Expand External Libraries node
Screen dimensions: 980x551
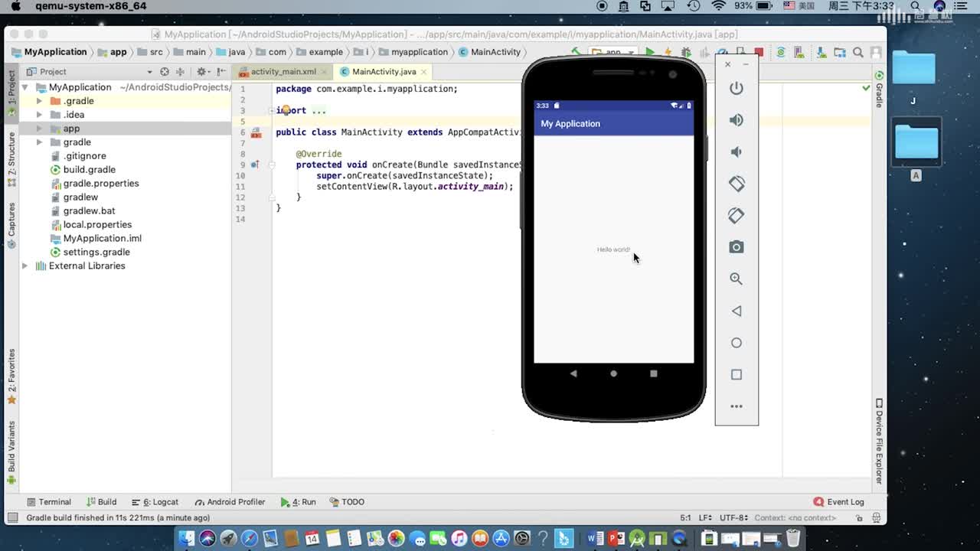click(25, 266)
